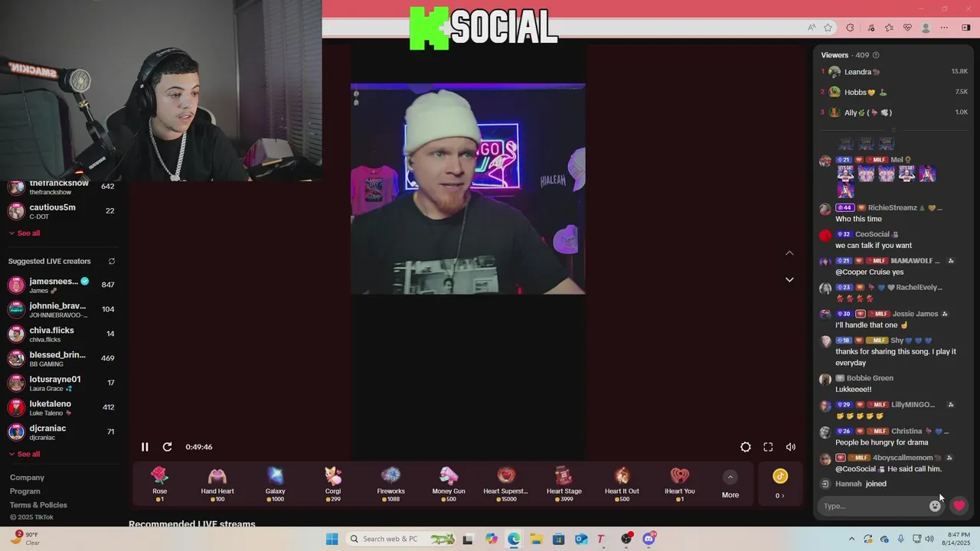Pause the LIVE stream playback
980x551 pixels.
click(145, 447)
